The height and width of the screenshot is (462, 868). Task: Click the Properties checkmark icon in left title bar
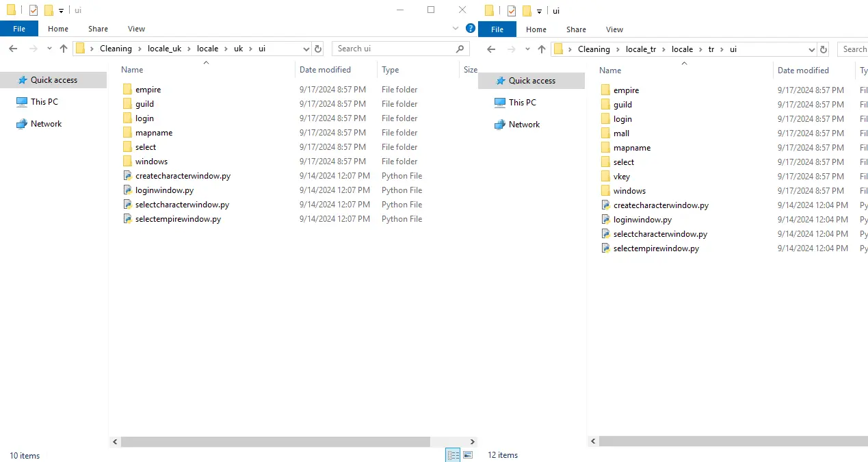click(34, 10)
